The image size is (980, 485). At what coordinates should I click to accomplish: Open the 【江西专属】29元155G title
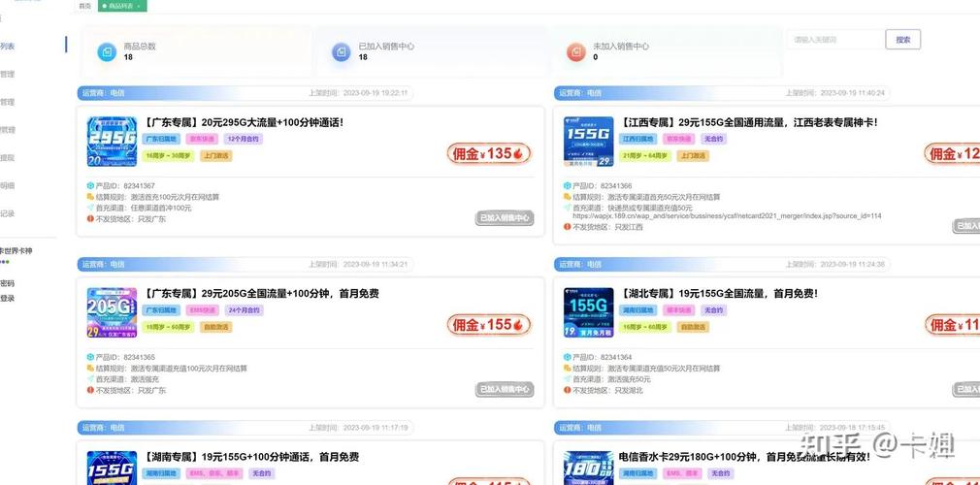[749, 122]
